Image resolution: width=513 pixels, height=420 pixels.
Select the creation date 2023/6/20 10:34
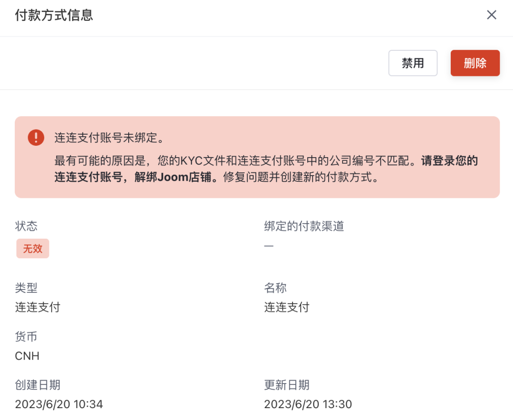tap(59, 404)
